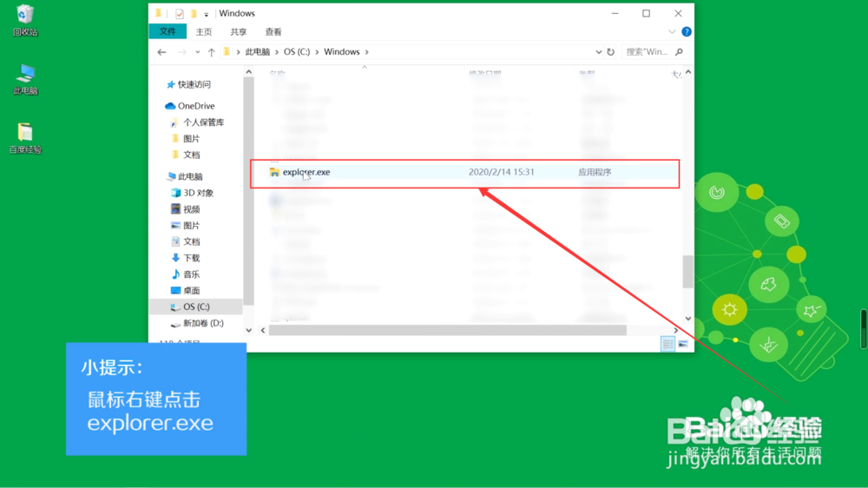Click the search magnifier icon
Image resolution: width=868 pixels, height=488 pixels.
click(680, 52)
